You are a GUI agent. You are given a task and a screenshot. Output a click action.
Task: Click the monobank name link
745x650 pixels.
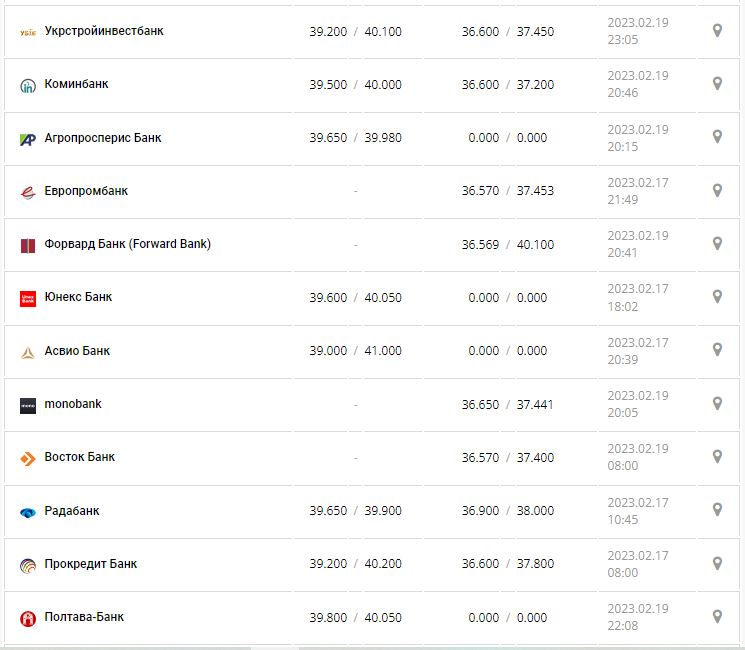pyautogui.click(x=73, y=404)
